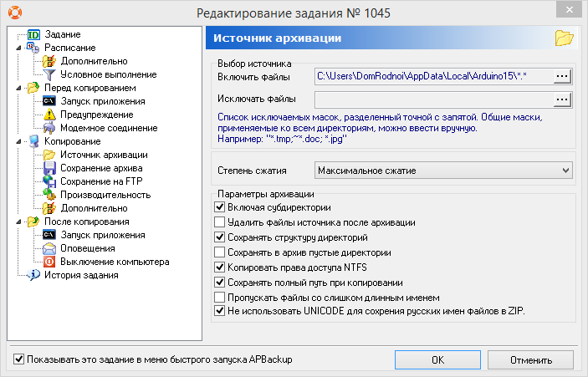The height and width of the screenshot is (377, 588).
Task: Click the envelope icon for Оповещения
Action: 49,248
